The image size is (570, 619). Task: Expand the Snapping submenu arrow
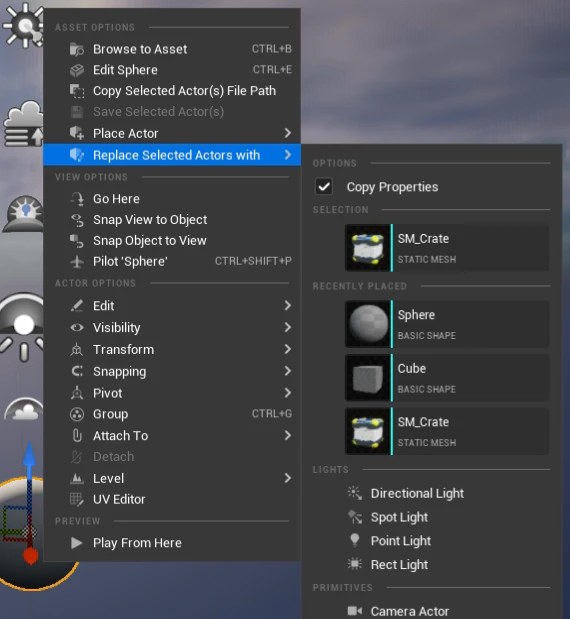coord(288,371)
